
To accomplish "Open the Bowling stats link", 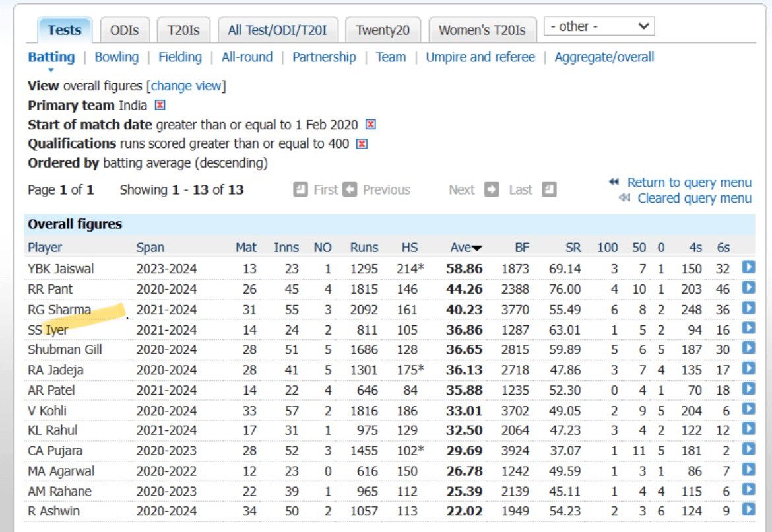I will 117,57.
